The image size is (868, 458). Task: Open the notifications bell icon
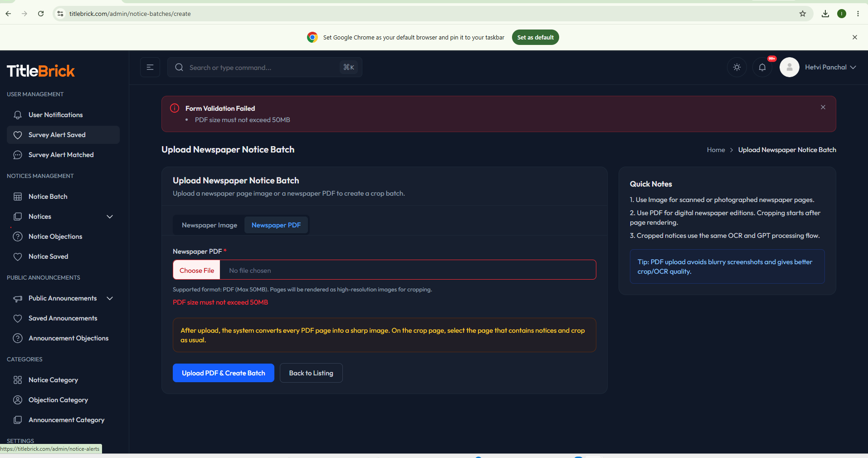coord(762,67)
